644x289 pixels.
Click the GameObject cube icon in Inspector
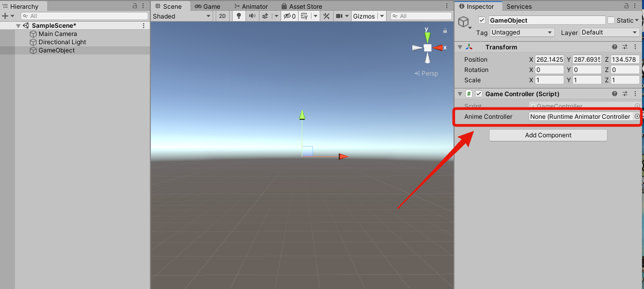[x=464, y=22]
